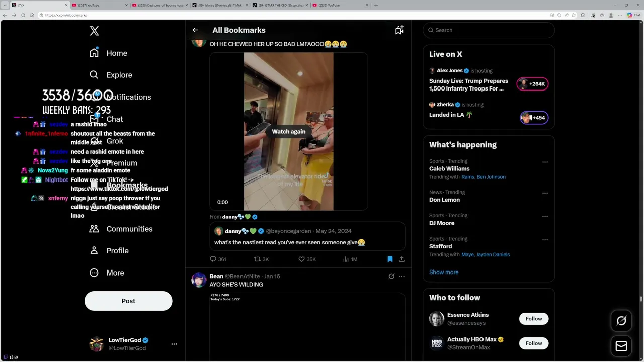The height and width of the screenshot is (362, 644).
Task: Follow Essence Atkins
Action: coord(534,319)
